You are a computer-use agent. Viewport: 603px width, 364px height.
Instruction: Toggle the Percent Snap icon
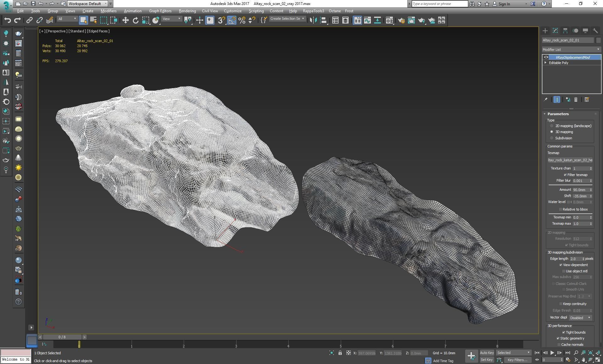(x=242, y=20)
